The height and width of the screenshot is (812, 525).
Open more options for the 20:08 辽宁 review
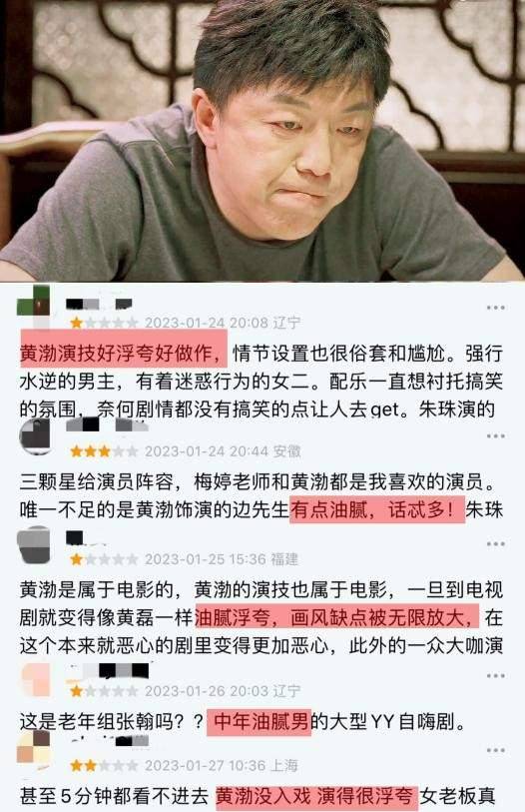click(x=495, y=308)
